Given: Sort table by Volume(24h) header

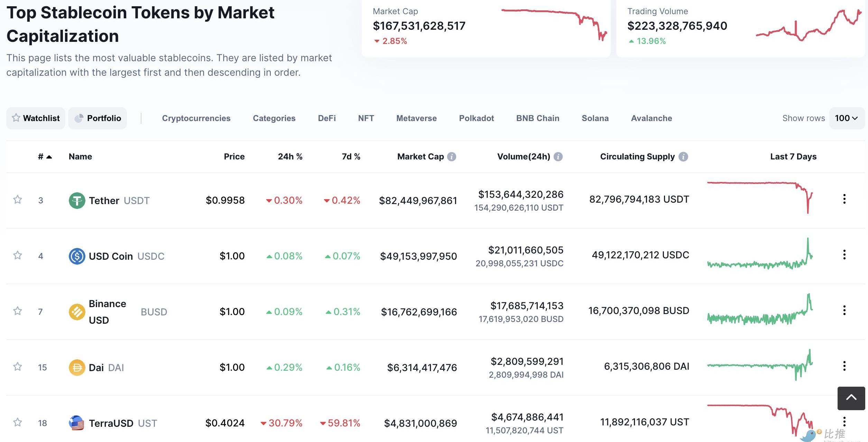Looking at the screenshot, I should tap(524, 157).
